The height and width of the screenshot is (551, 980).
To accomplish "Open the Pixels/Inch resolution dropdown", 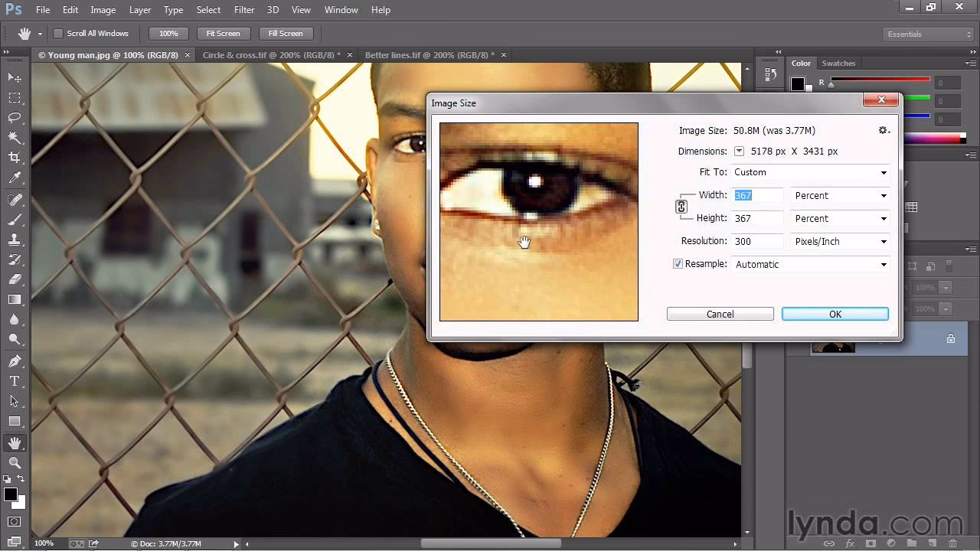I will tap(840, 241).
